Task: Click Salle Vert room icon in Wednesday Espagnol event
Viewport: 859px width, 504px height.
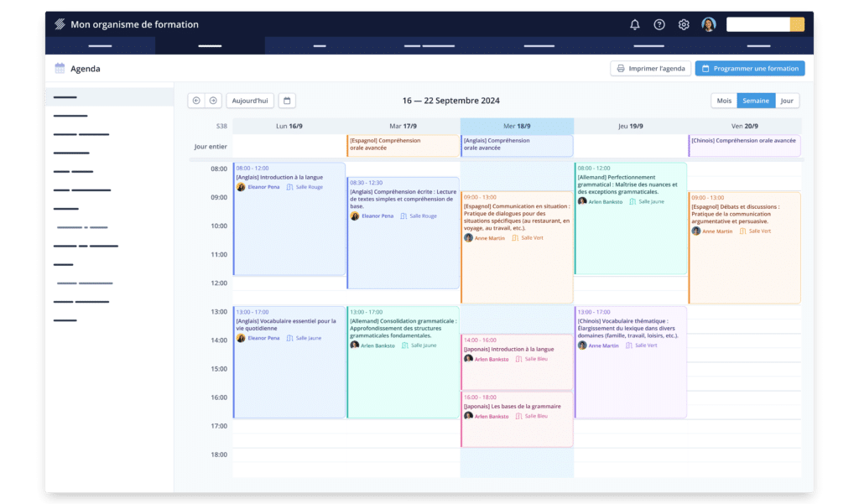Action: pos(515,238)
